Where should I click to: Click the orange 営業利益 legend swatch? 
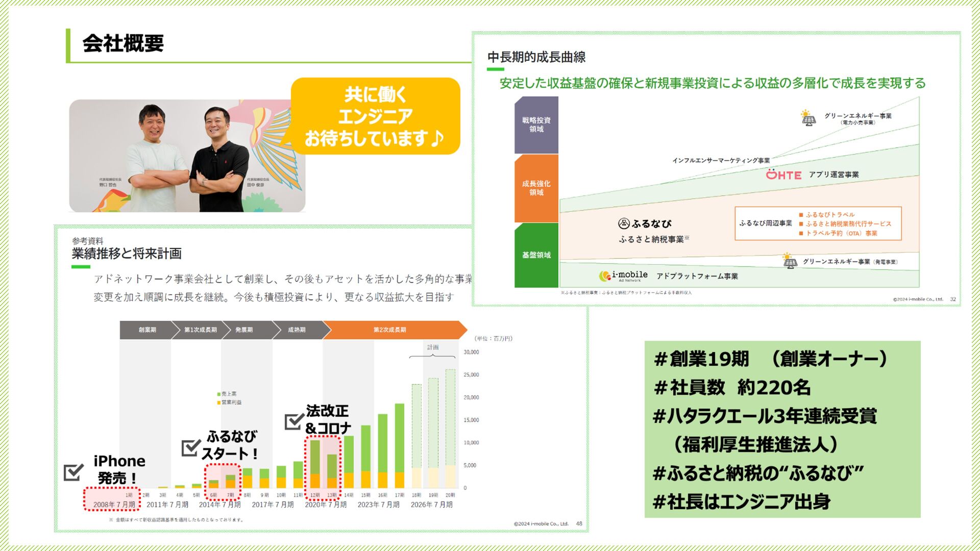(219, 403)
